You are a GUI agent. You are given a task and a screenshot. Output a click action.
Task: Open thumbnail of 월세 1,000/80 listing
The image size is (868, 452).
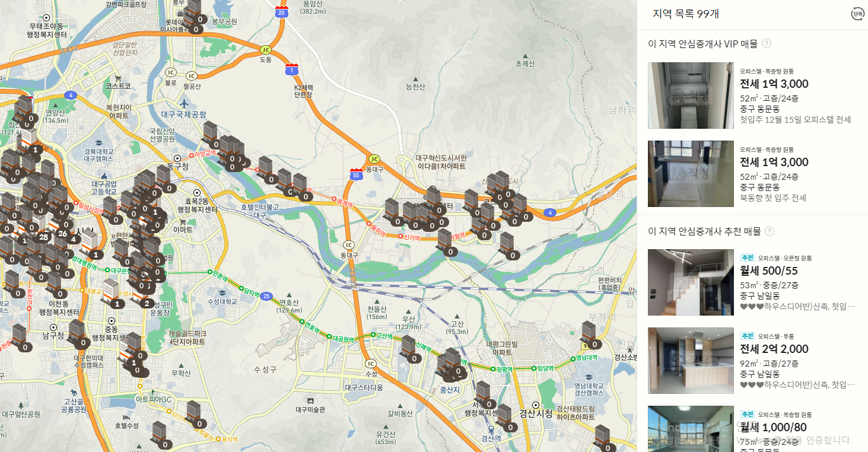(691, 429)
